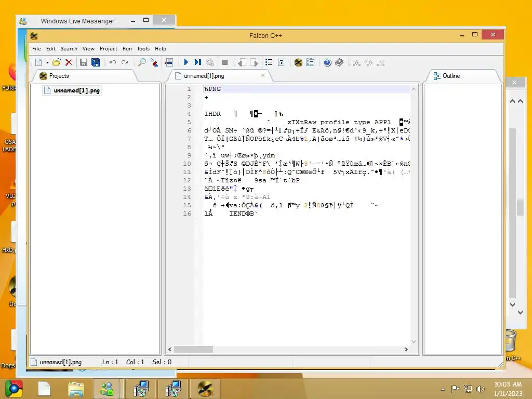Viewport: 532px width, 399px height.
Task: Click line 1 containing PNG text
Action: [307, 89]
